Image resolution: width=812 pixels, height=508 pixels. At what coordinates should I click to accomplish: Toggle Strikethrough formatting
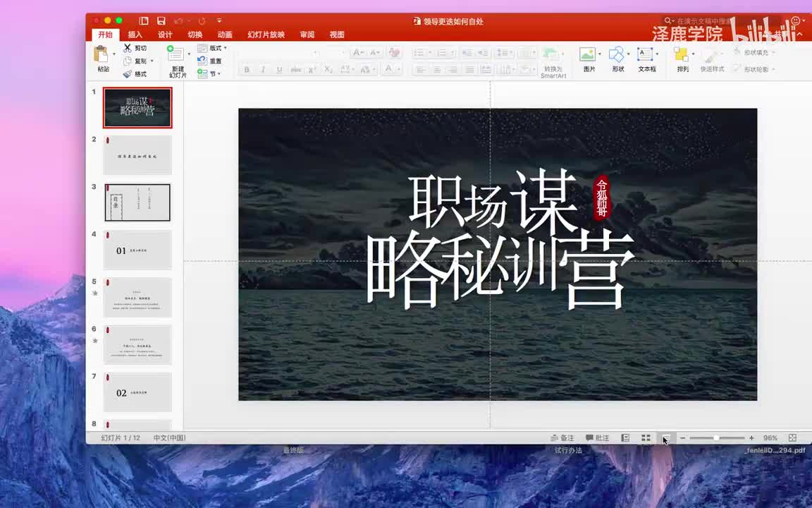[296, 69]
